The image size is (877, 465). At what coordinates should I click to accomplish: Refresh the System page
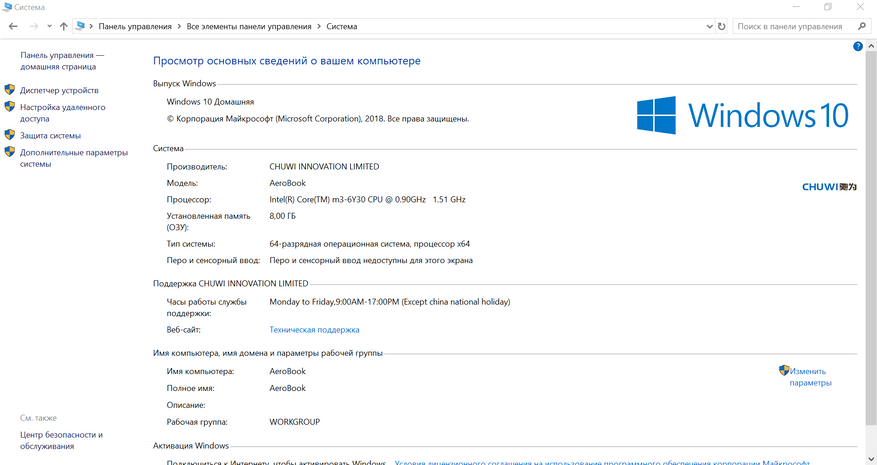722,26
